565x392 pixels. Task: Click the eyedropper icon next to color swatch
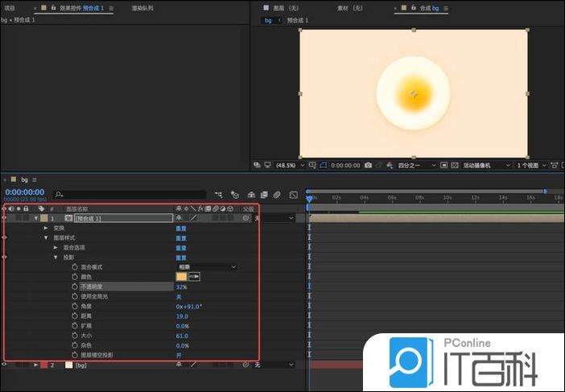pyautogui.click(x=194, y=277)
